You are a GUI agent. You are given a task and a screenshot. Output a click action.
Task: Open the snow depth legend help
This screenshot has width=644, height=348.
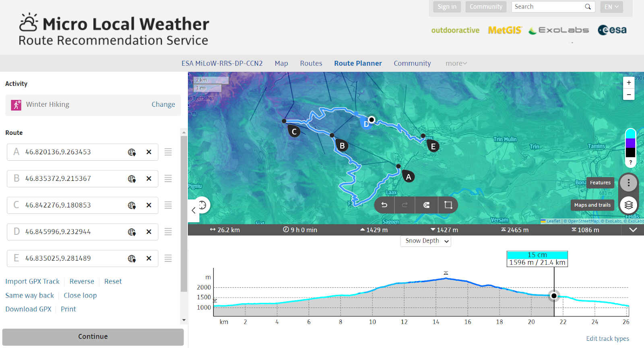tap(630, 162)
